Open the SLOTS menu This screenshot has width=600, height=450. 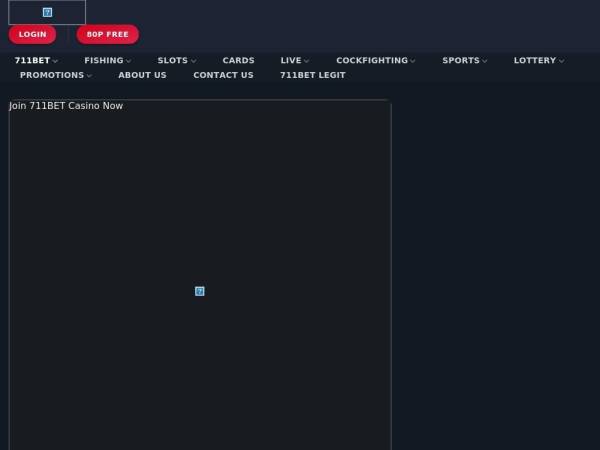(173, 60)
